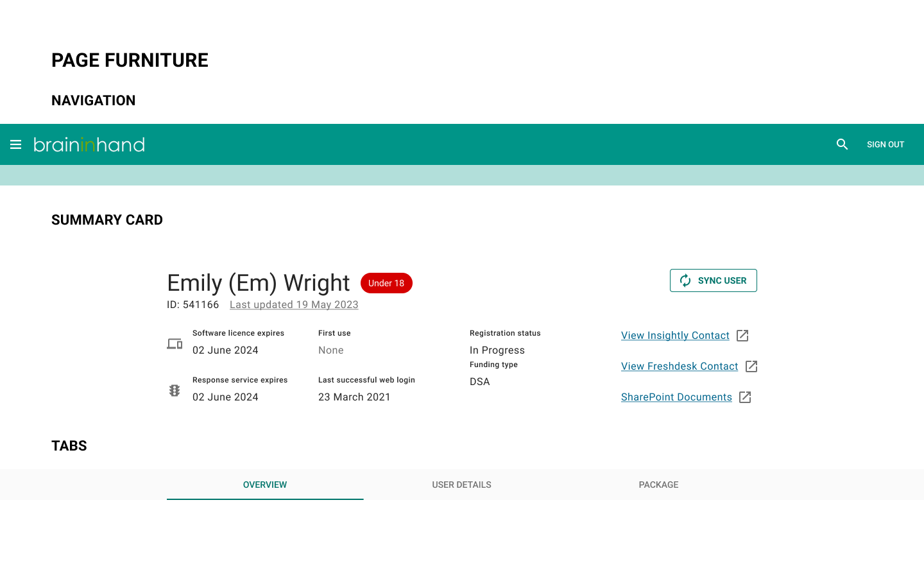Open search via magnifier icon
Screen dimensions: 924x568
pos(843,144)
